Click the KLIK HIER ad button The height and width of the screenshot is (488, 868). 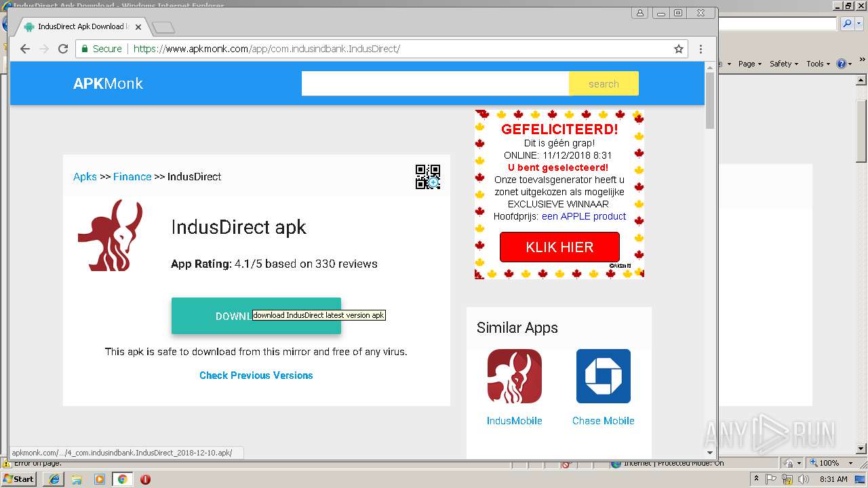point(559,247)
